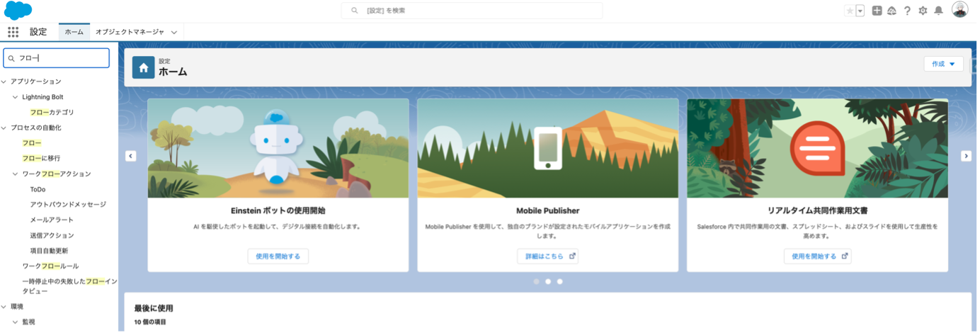
Task: Open メールアラート in the sidebar
Action: 52,220
